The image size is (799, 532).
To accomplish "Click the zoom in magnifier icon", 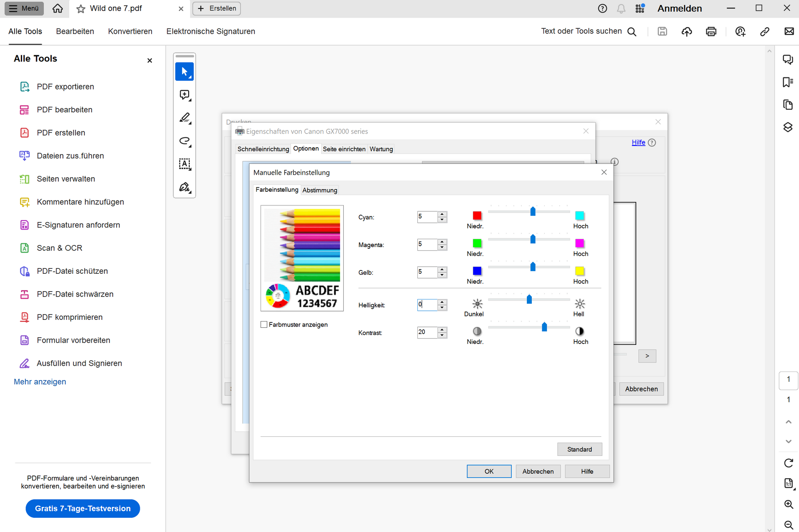I will [x=788, y=504].
